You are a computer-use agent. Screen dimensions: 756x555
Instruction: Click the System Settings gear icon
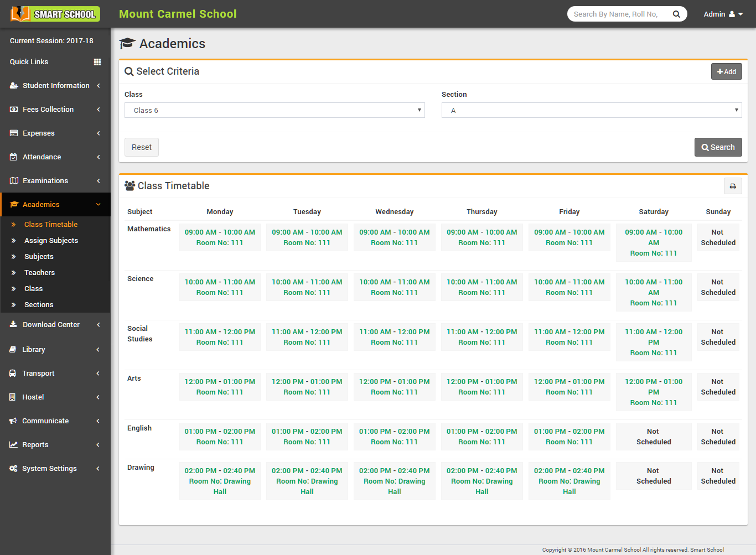(13, 468)
